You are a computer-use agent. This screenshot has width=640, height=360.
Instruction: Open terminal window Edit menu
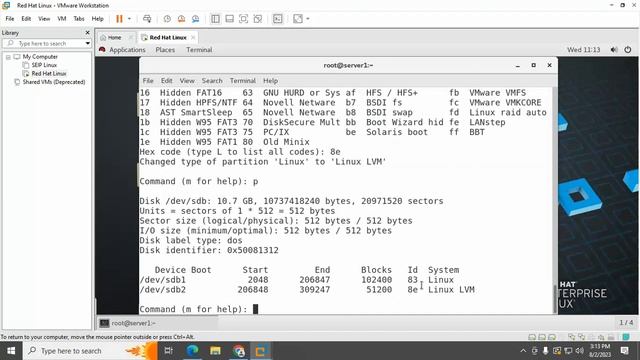click(x=167, y=81)
